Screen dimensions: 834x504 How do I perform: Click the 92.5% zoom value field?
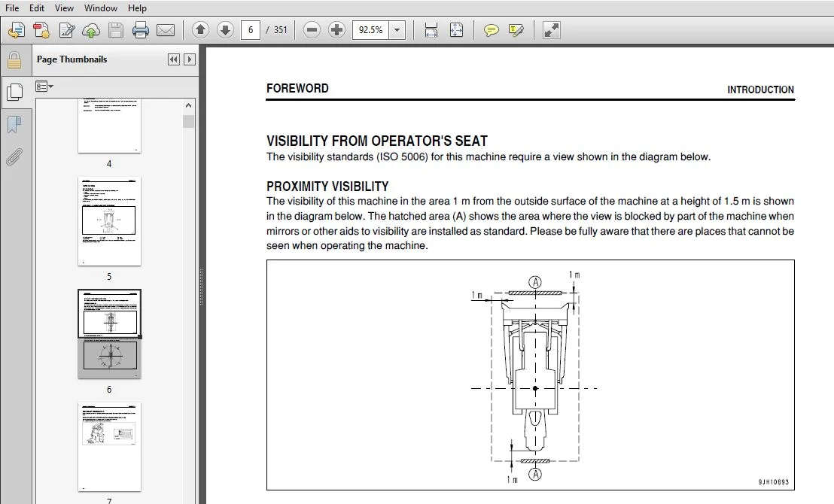click(x=371, y=30)
